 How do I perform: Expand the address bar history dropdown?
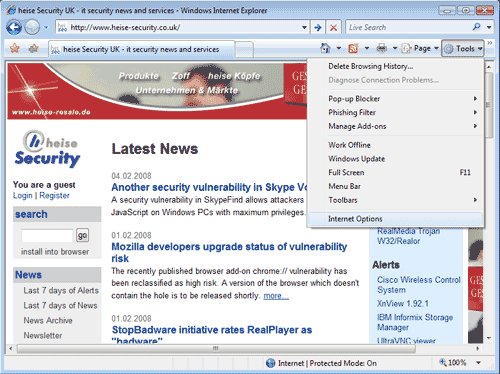pos(304,27)
